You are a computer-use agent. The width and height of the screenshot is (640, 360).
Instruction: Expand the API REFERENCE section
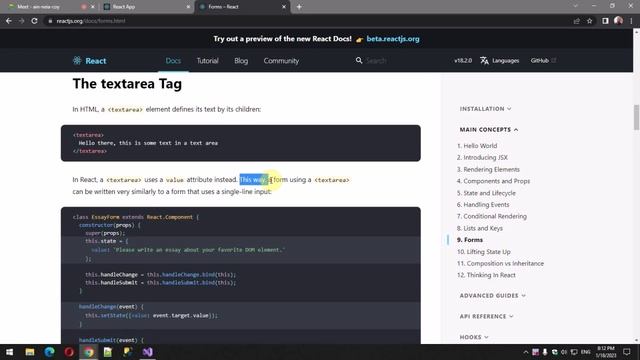[x=487, y=316]
